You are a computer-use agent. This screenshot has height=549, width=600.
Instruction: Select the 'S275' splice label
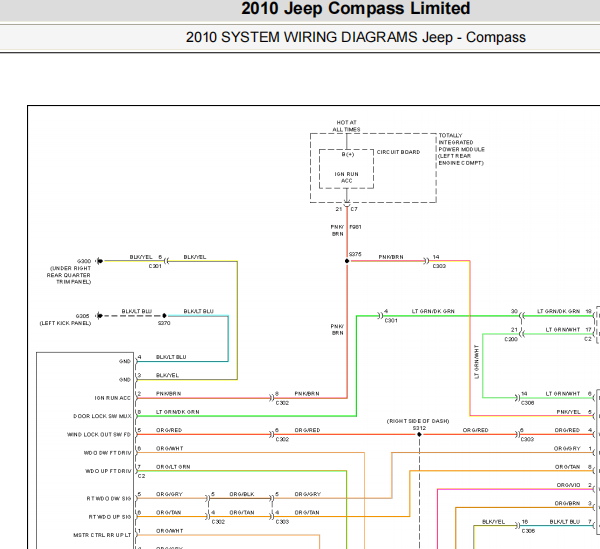pyautogui.click(x=355, y=254)
